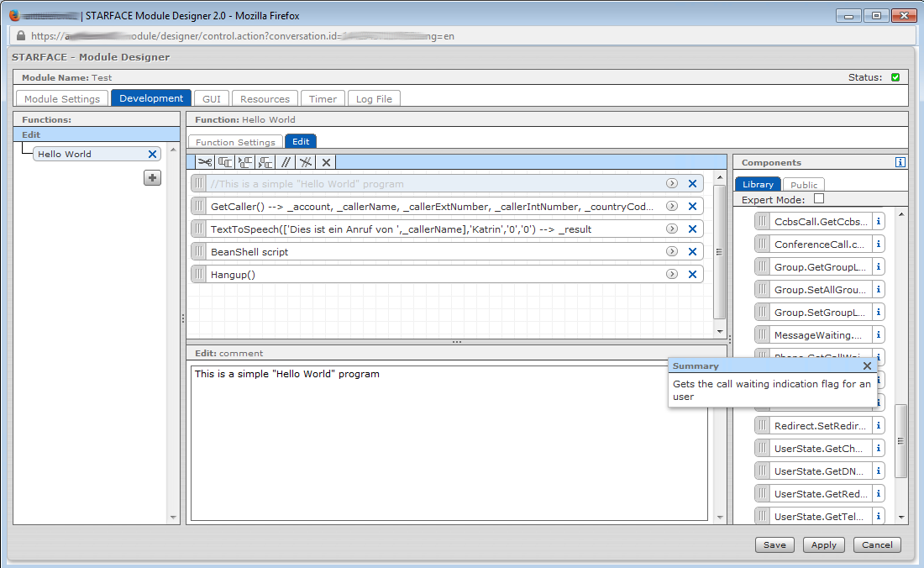This screenshot has width=924, height=568.
Task: Delete the Hangup() step with its X
Action: (x=692, y=275)
